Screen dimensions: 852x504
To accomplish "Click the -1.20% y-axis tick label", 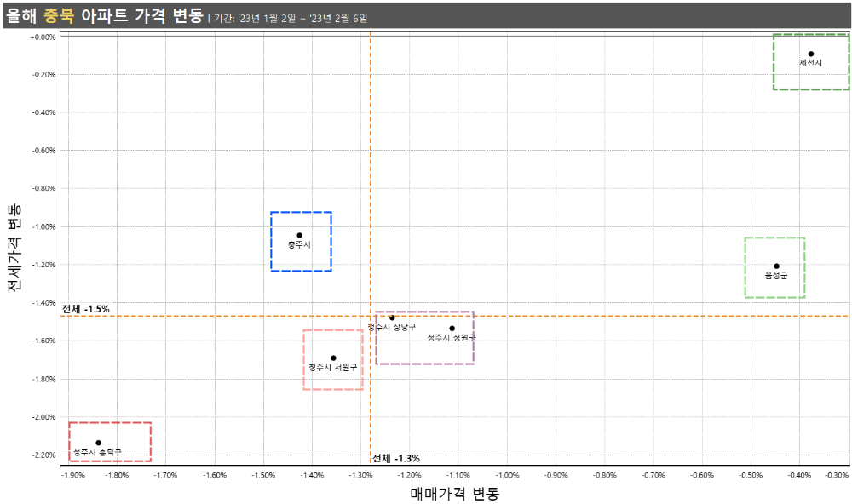I will click(x=43, y=265).
